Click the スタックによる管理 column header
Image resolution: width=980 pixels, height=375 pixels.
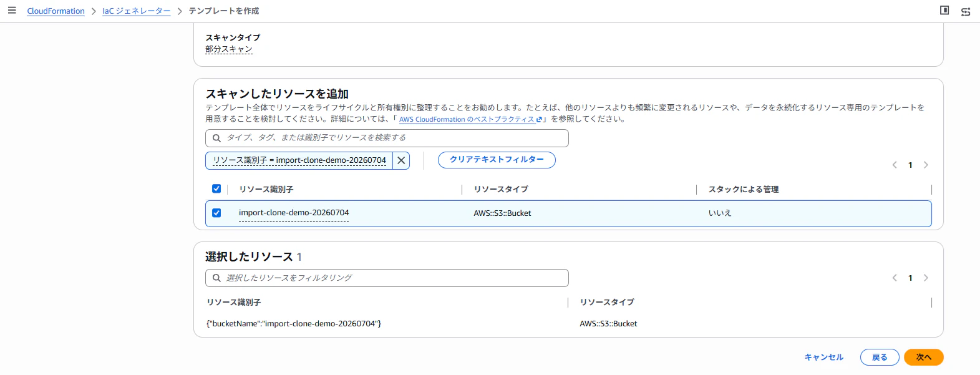click(744, 189)
